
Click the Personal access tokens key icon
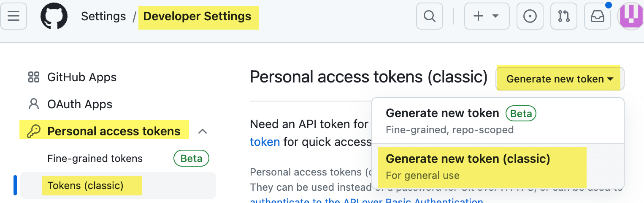pos(33,132)
